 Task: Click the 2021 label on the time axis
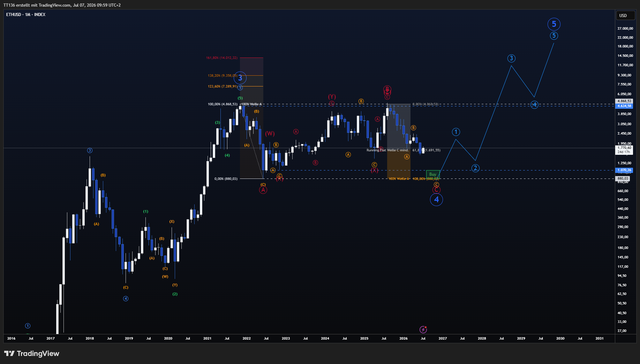(x=207, y=339)
